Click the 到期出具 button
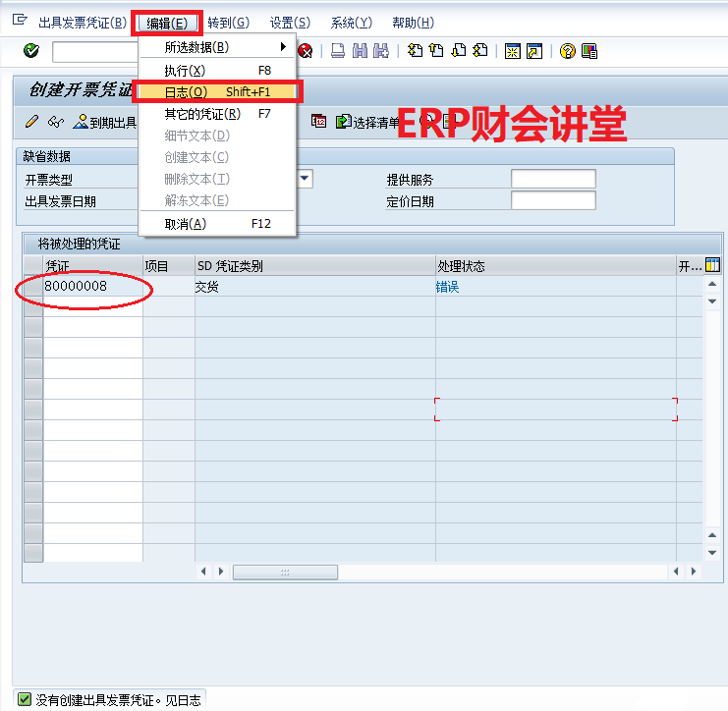 tap(106, 123)
